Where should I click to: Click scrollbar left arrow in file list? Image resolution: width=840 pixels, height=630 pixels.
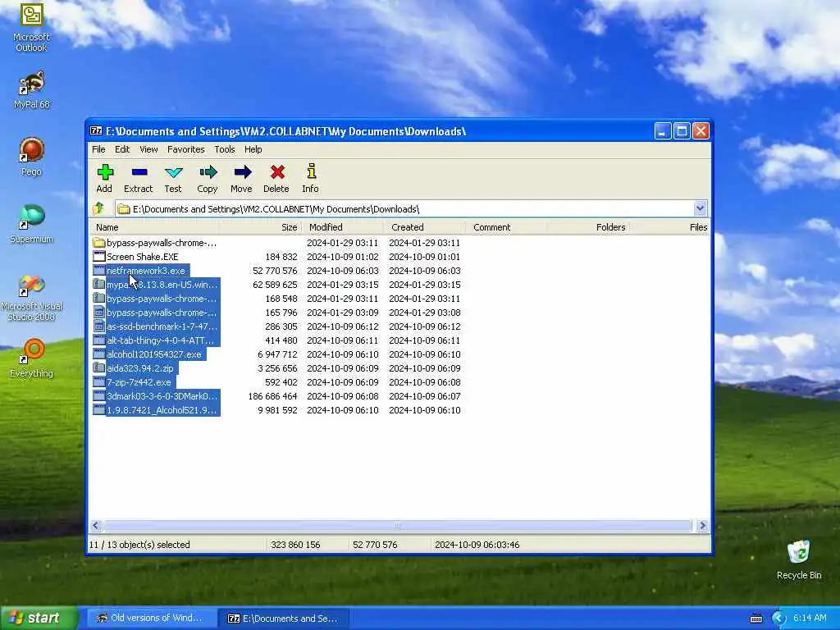point(97,526)
